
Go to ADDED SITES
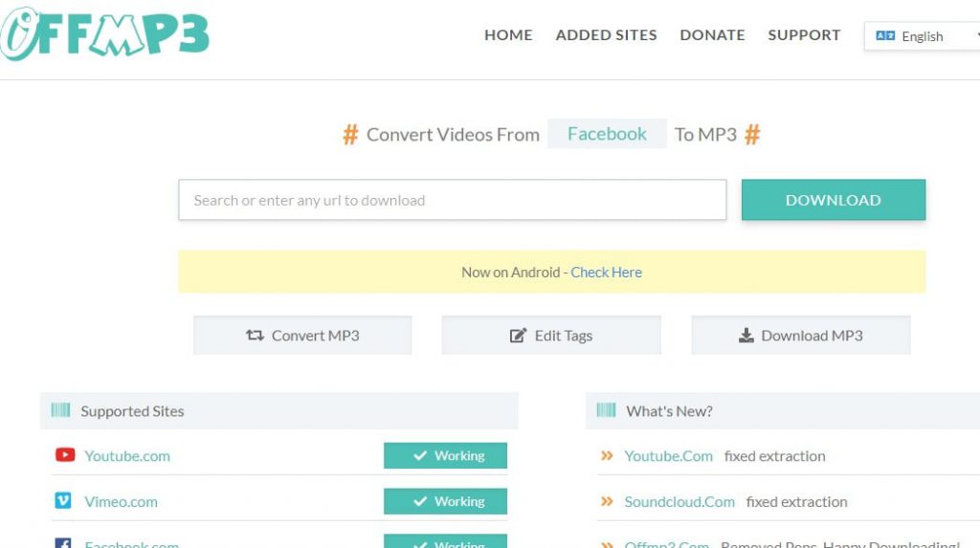(606, 35)
